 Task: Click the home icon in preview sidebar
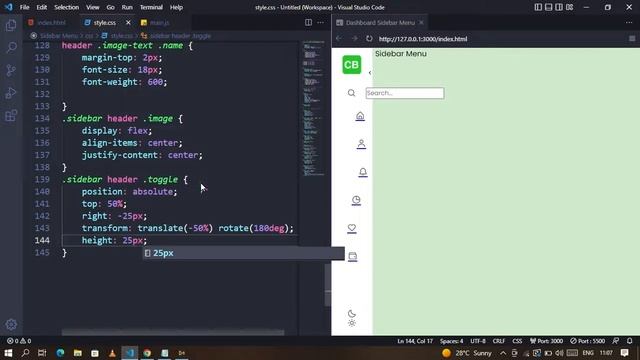360,116
